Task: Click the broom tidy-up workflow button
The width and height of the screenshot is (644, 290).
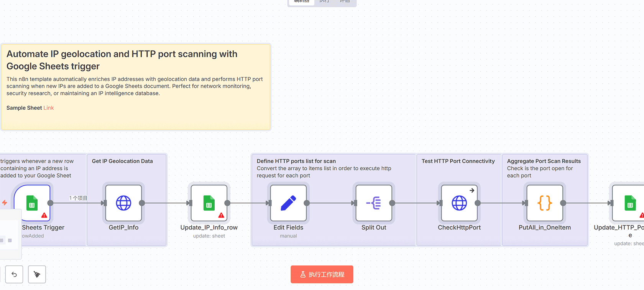Action: click(x=37, y=274)
